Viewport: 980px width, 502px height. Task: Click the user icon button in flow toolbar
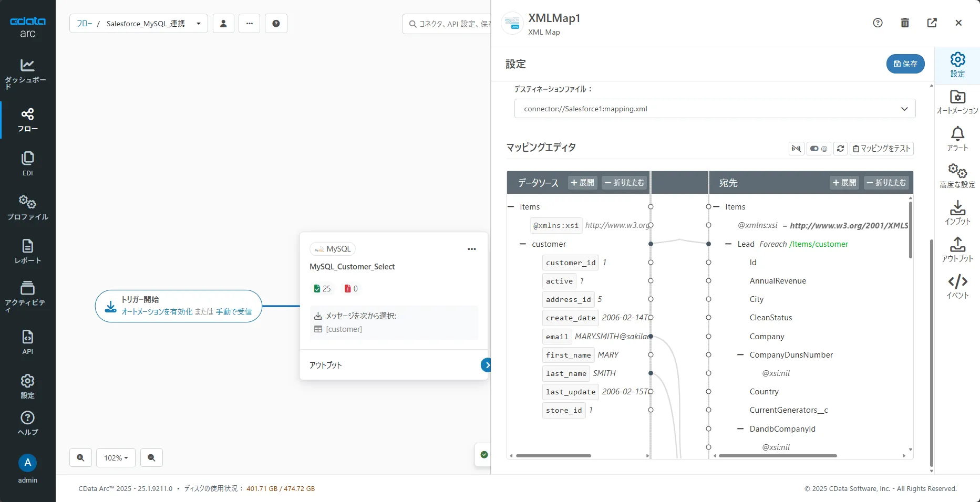point(223,24)
